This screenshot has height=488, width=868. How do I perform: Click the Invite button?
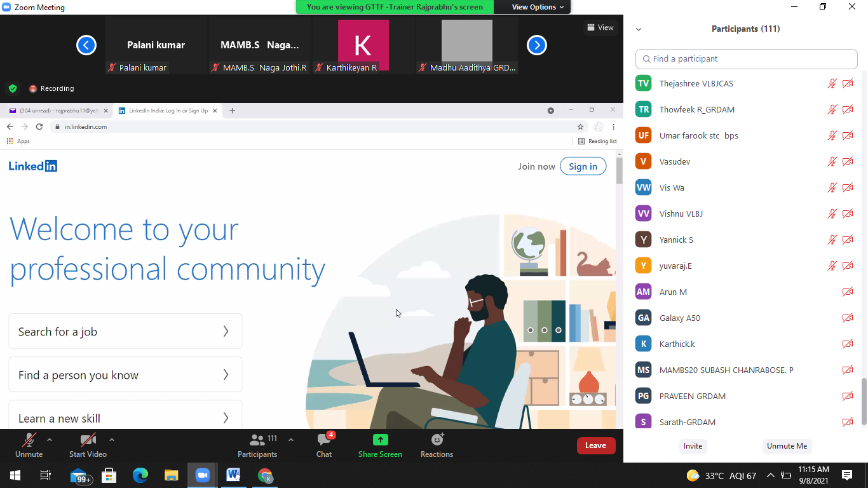[x=693, y=446]
